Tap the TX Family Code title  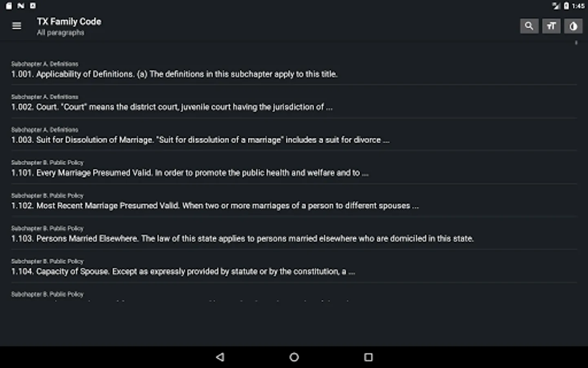tap(69, 22)
